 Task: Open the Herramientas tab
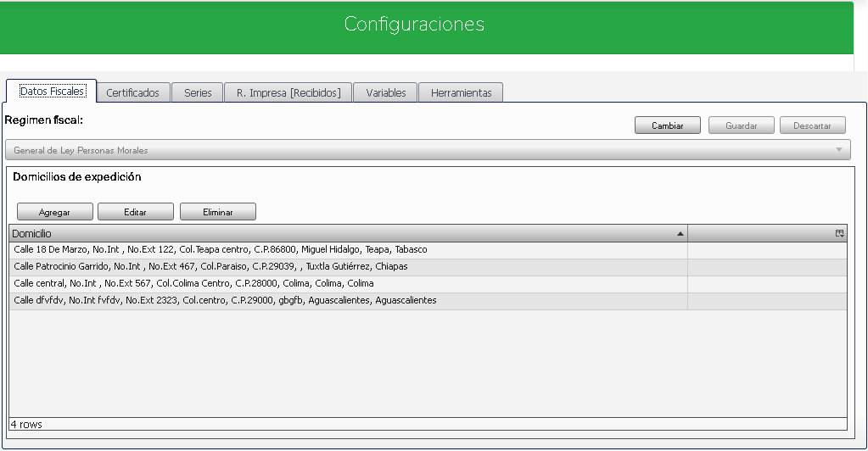pyautogui.click(x=461, y=92)
